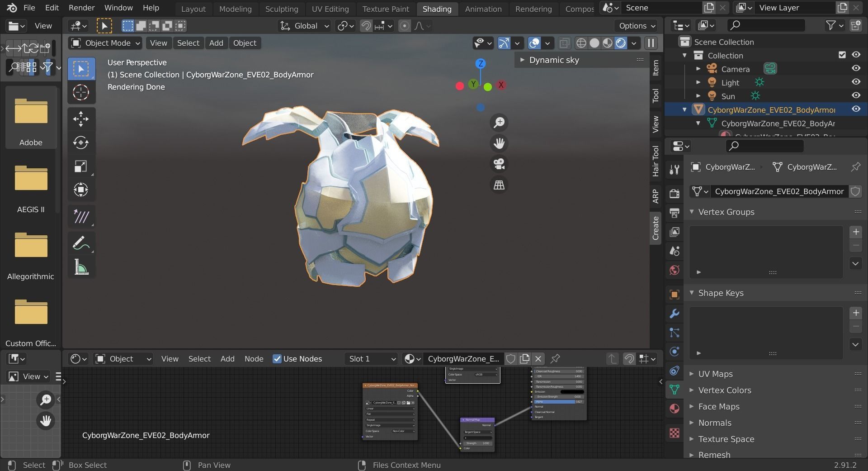The image size is (868, 471).
Task: Expand the UV Maps panel
Action: [691, 374]
